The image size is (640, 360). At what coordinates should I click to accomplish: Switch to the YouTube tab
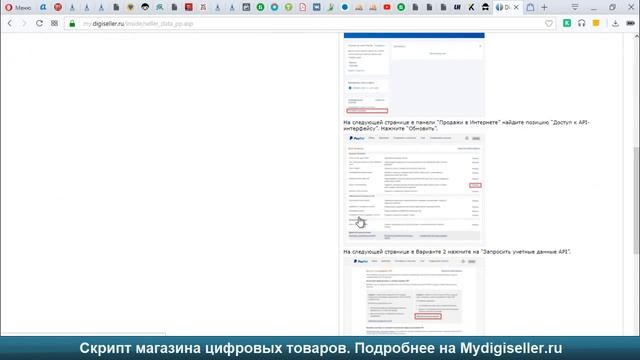(x=387, y=7)
